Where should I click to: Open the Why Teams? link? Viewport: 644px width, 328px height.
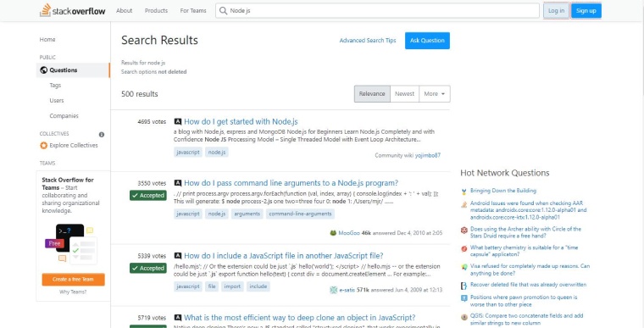point(73,292)
